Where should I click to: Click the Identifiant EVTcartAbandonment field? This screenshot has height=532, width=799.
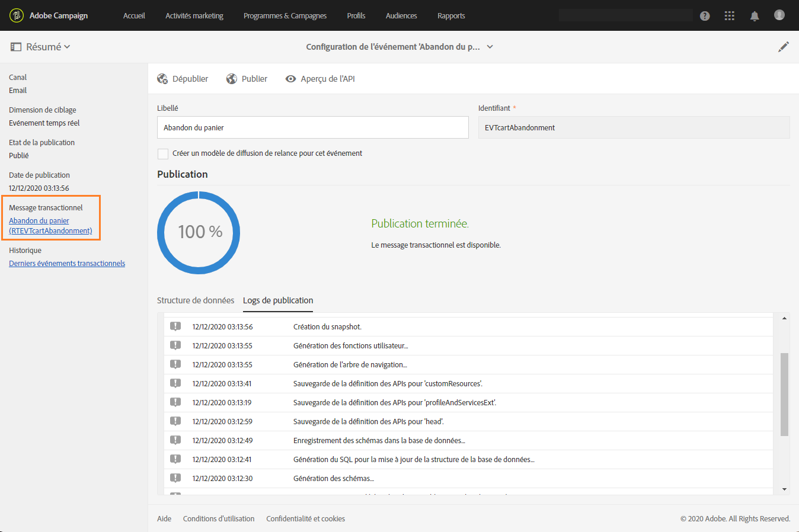pos(634,127)
